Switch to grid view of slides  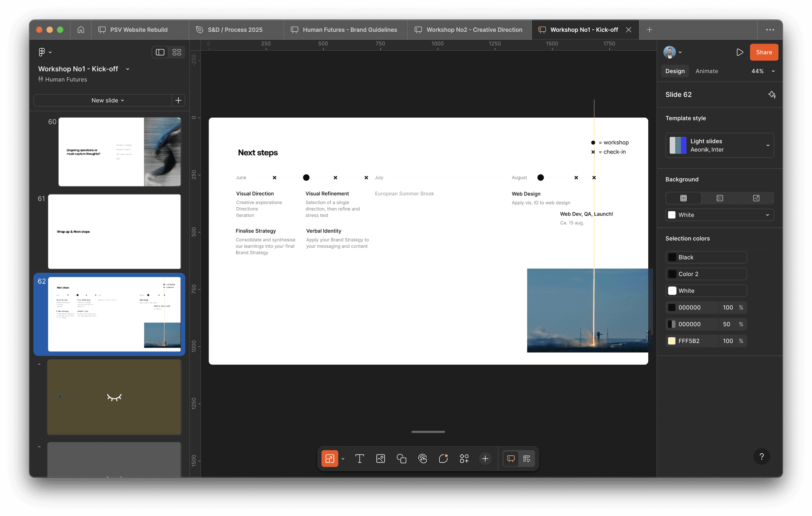click(x=177, y=52)
